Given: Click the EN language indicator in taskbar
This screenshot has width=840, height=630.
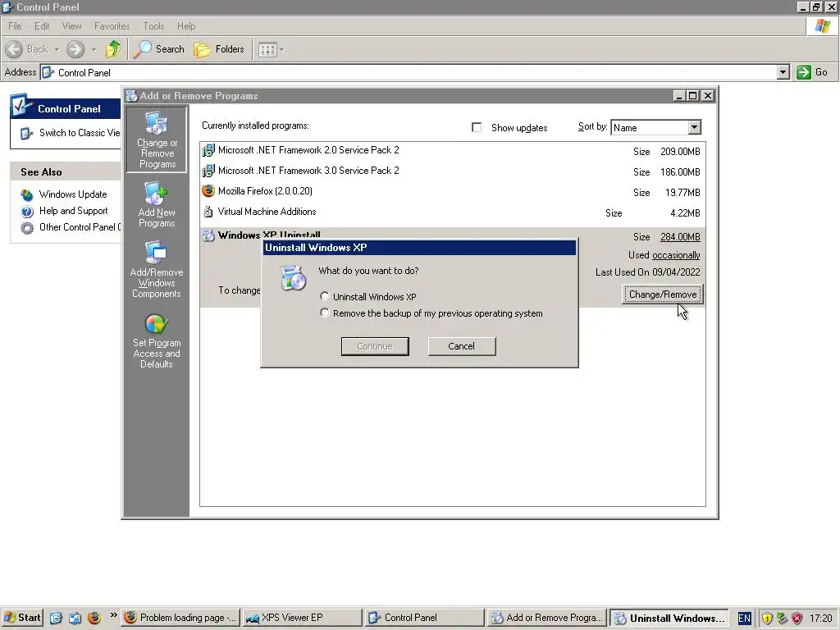Looking at the screenshot, I should [745, 619].
